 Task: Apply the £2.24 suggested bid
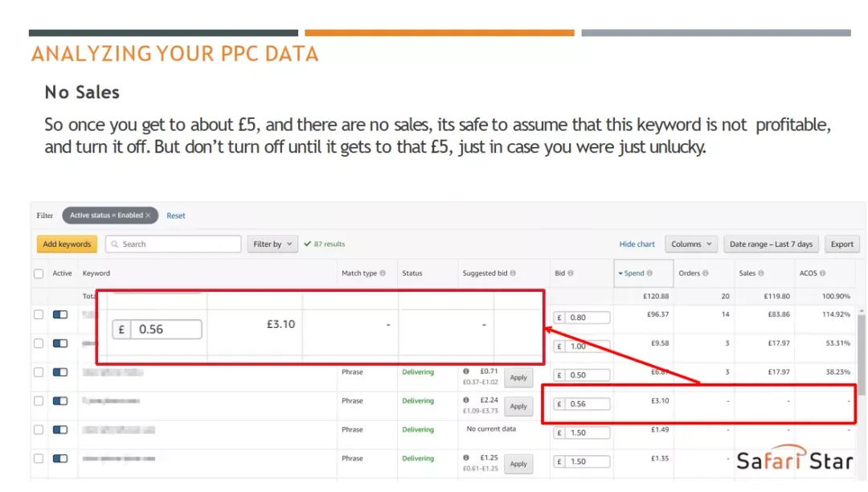tap(518, 406)
